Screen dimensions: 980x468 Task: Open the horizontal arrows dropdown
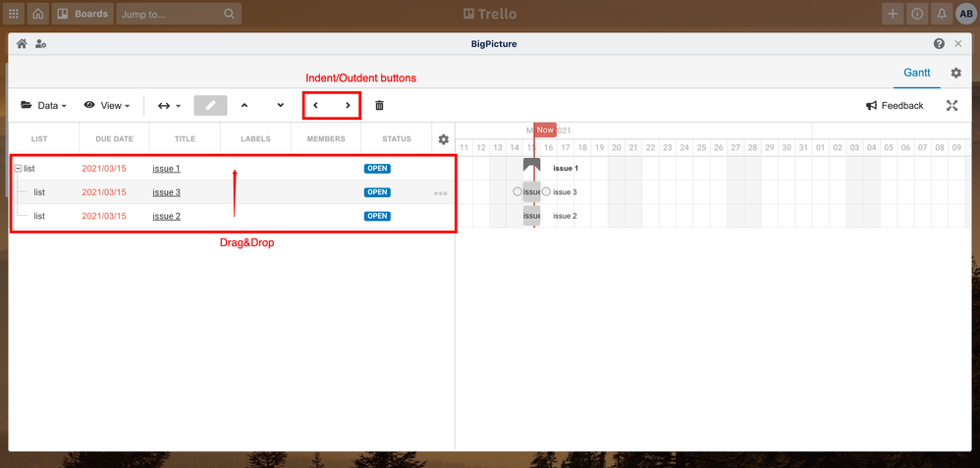coord(169,106)
